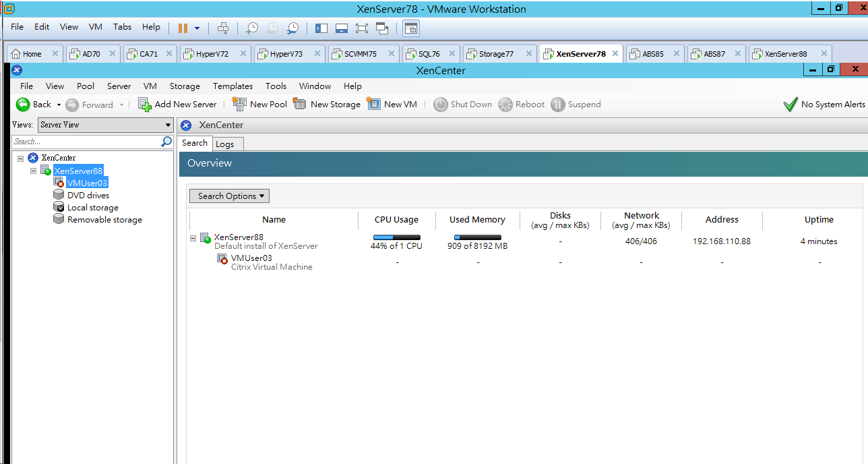Click New VM toolbar icon
Screen dimensions: 868x464
pos(374,104)
